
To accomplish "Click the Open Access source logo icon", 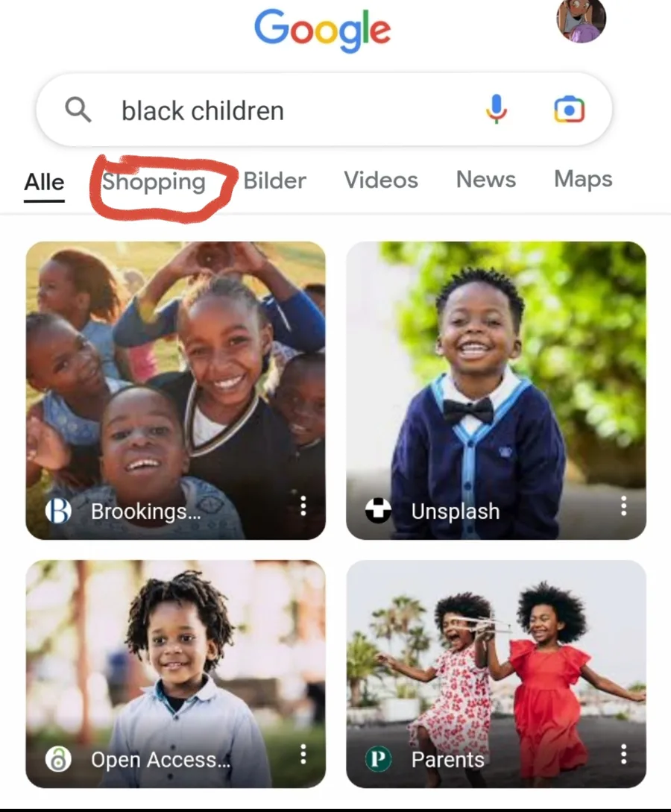I will pyautogui.click(x=58, y=759).
